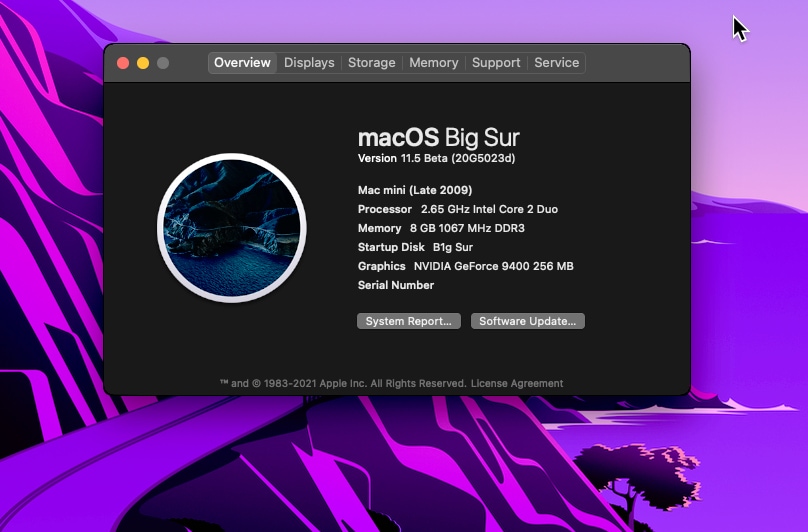This screenshot has height=532, width=808.
Task: Click the macOS Big Sur circular logo
Action: (232, 228)
